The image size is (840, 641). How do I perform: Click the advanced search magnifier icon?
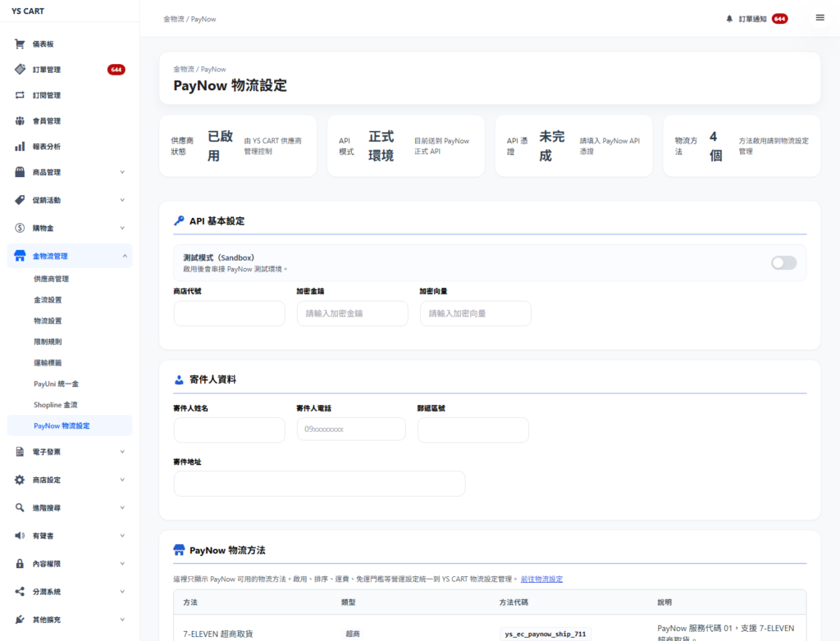click(x=20, y=507)
